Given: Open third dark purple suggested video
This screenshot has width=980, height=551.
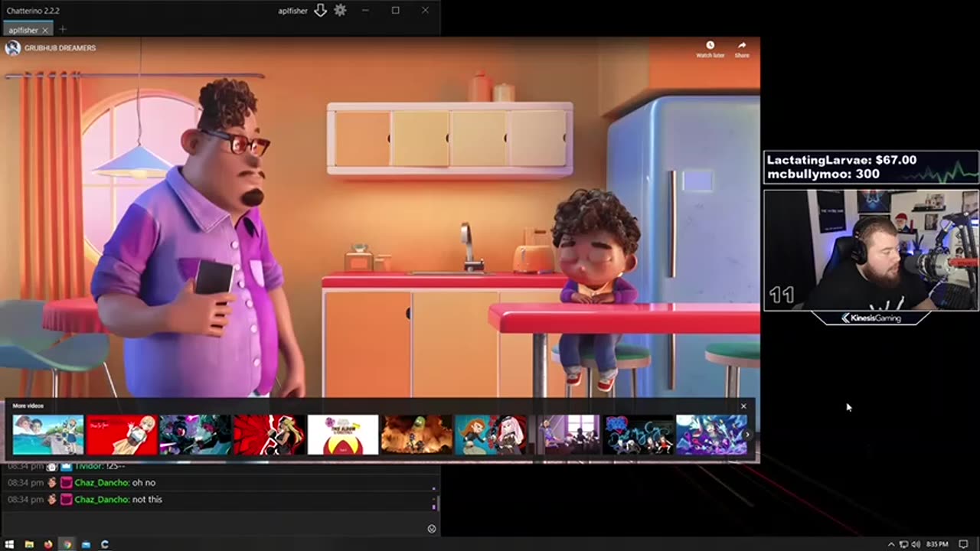Looking at the screenshot, I should point(195,435).
